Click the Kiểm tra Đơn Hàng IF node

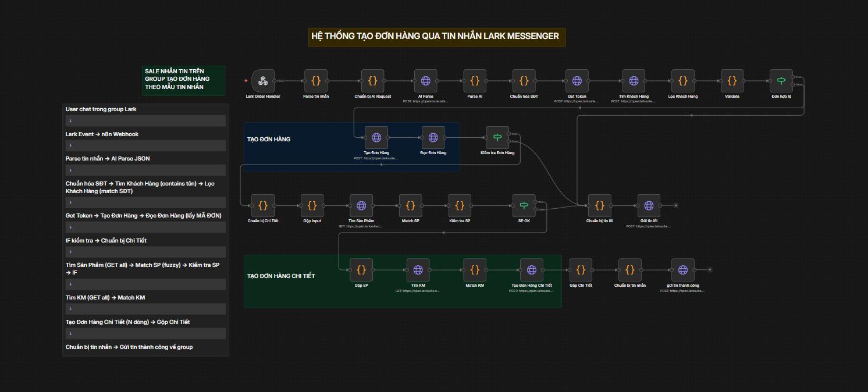497,138
